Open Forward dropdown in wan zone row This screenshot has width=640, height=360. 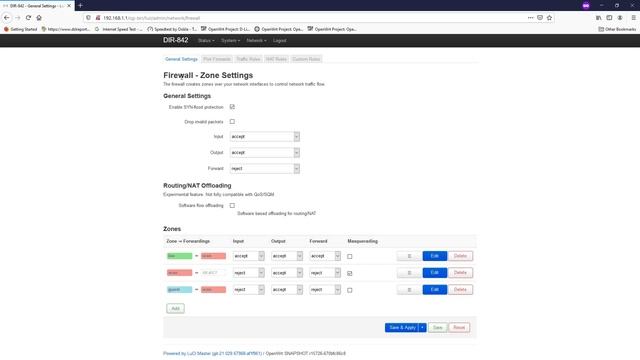pyautogui.click(x=325, y=273)
